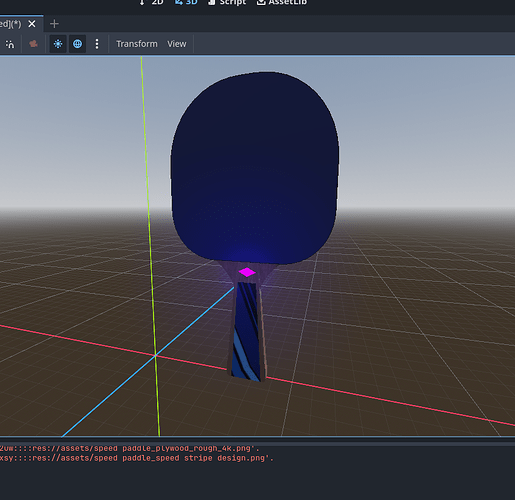
Task: Click the plywood_rough_4k.png error line
Action: click(x=130, y=448)
